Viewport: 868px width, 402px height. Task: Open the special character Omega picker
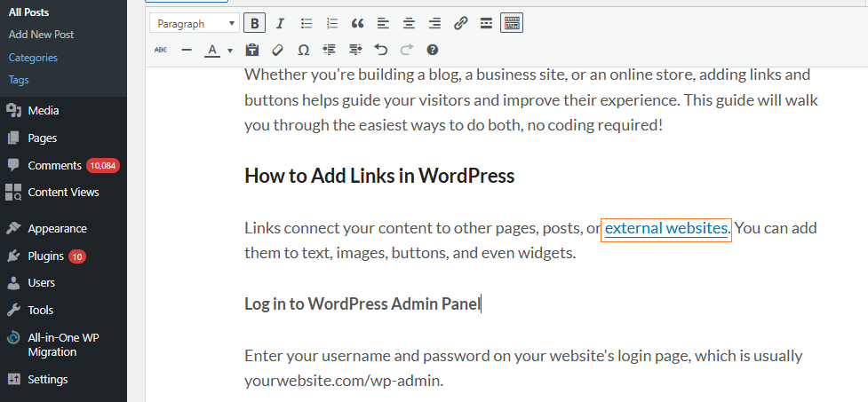point(303,50)
